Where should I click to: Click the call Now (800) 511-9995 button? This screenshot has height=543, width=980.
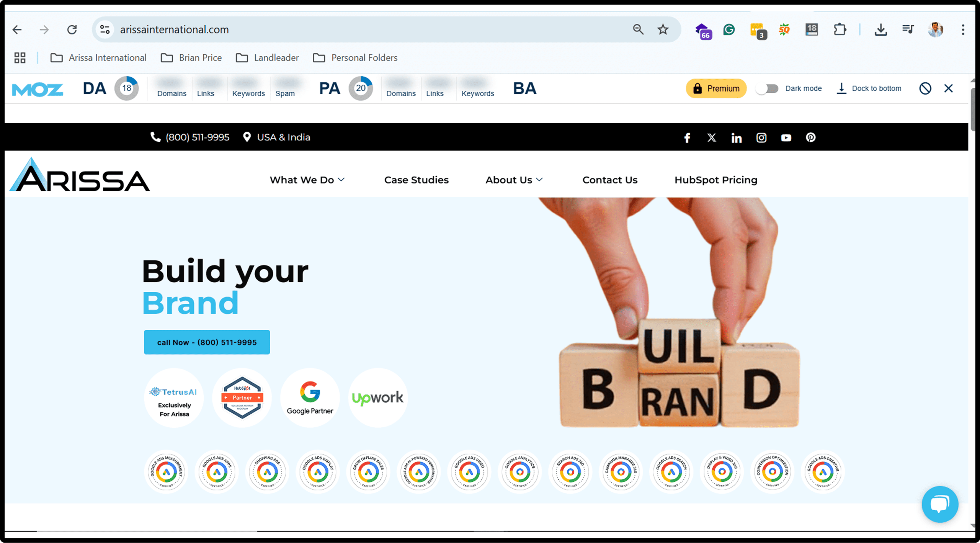[207, 342]
